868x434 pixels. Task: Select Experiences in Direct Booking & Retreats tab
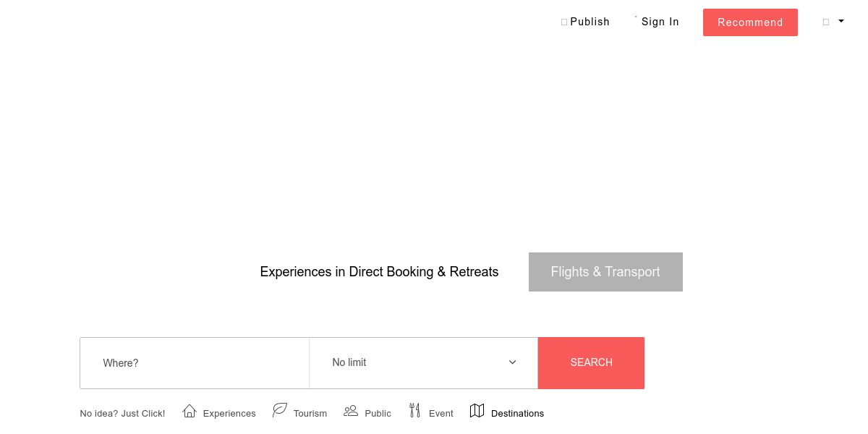[x=379, y=272]
